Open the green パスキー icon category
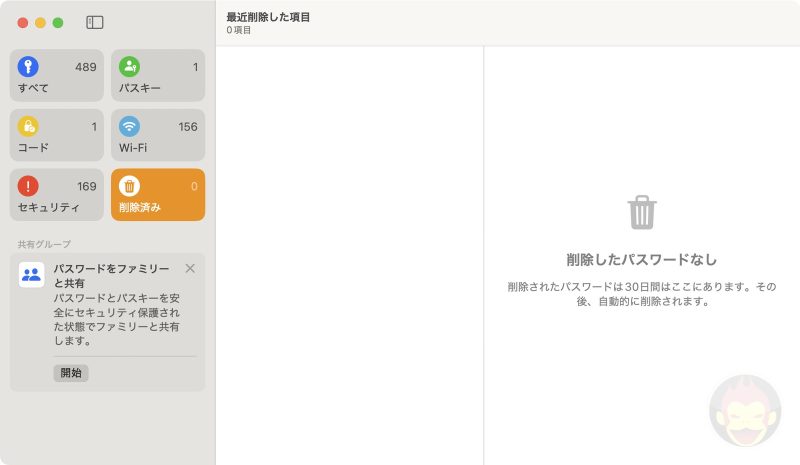Screen dimensions: 800x465 (x=129, y=67)
